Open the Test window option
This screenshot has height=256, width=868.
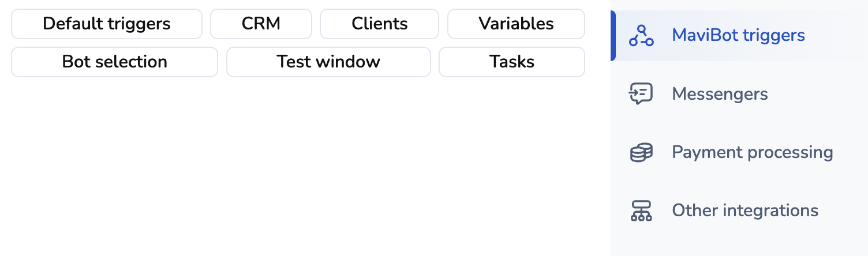point(328,62)
